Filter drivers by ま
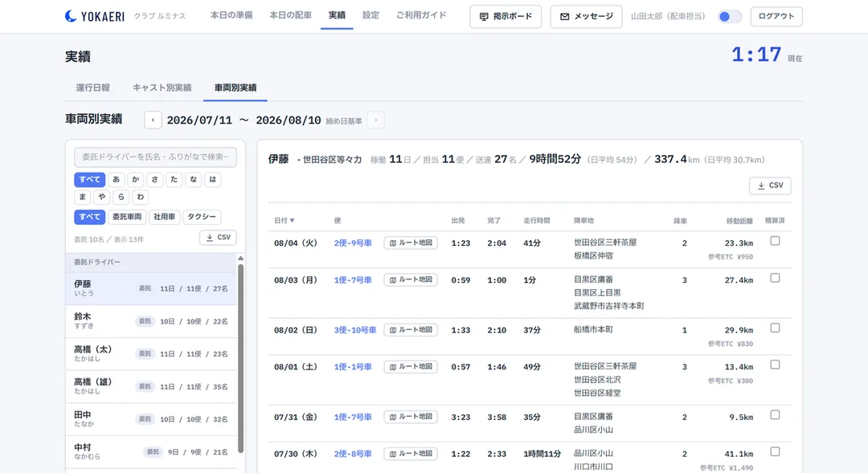The height and width of the screenshot is (473, 868). tap(83, 197)
